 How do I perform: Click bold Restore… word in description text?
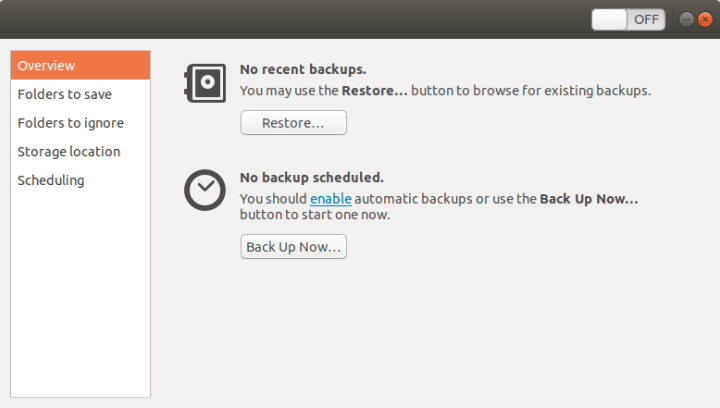point(375,90)
